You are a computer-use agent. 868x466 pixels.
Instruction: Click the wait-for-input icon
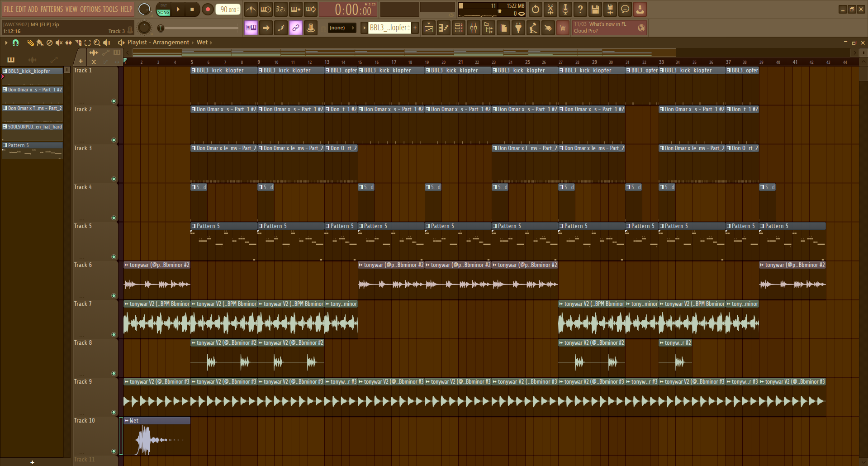pyautogui.click(x=266, y=9)
